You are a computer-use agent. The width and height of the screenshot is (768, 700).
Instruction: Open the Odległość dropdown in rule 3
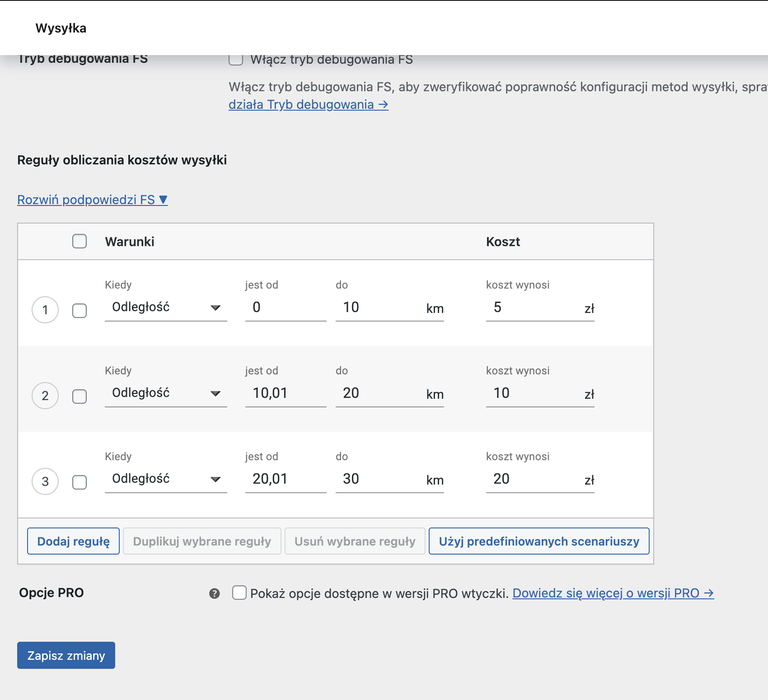pyautogui.click(x=166, y=479)
